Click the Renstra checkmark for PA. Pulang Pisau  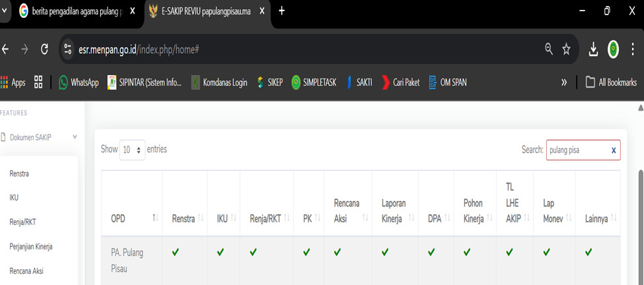click(176, 252)
